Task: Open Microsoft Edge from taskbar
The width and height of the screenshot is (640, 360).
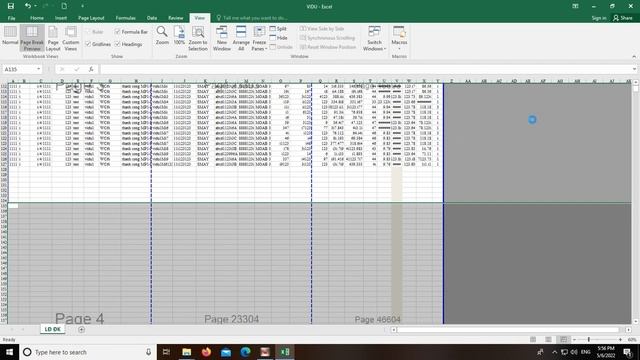Action: click(245, 352)
